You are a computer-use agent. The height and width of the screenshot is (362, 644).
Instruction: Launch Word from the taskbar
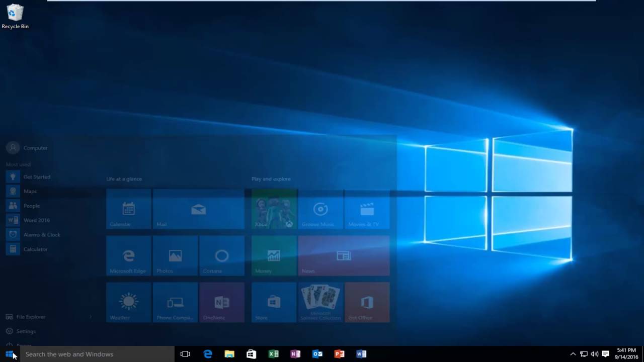tap(361, 354)
